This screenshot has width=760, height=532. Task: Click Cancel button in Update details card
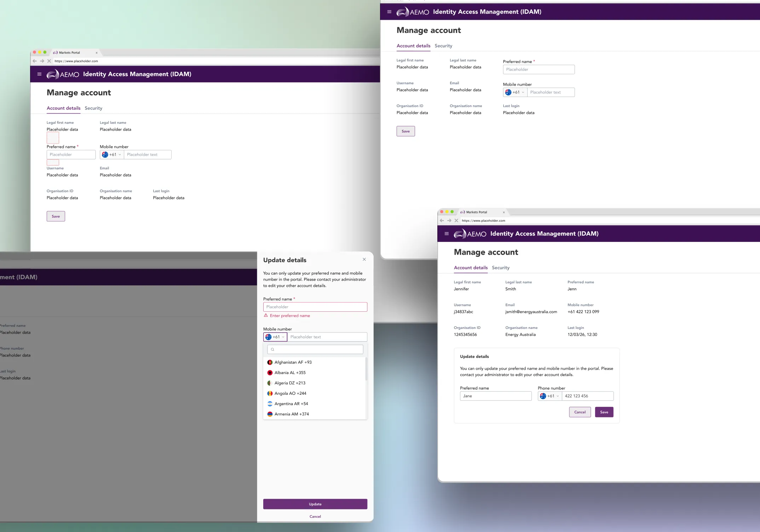[x=580, y=412]
